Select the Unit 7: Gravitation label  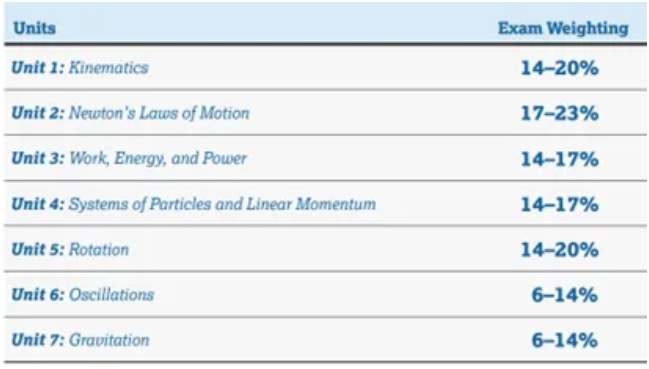tap(80, 340)
